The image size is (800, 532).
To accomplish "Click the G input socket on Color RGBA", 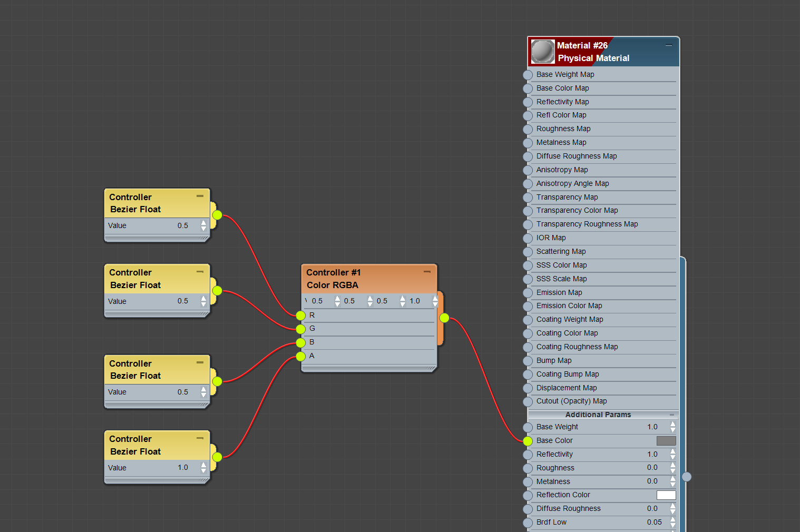I will pyautogui.click(x=300, y=329).
